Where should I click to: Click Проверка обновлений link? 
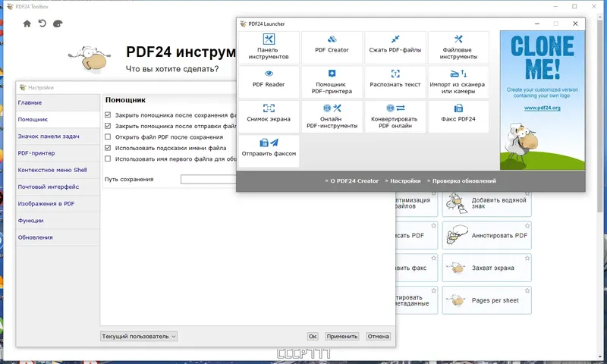pyautogui.click(x=464, y=180)
